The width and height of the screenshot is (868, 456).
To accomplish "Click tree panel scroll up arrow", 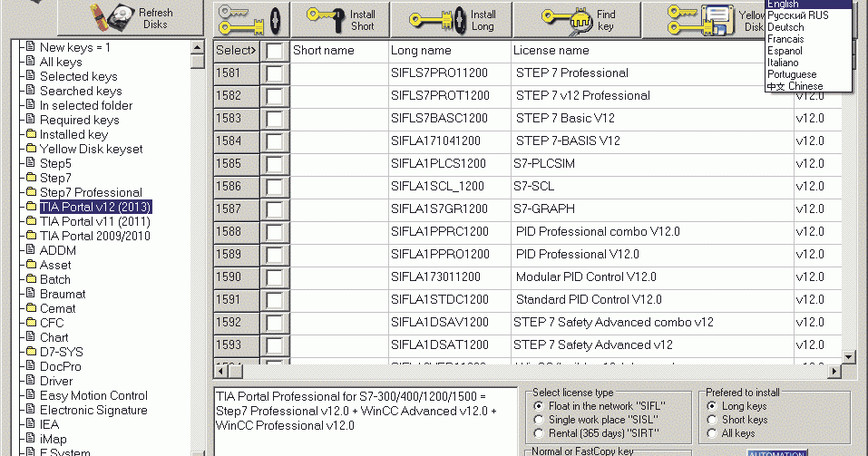I will coord(197,47).
